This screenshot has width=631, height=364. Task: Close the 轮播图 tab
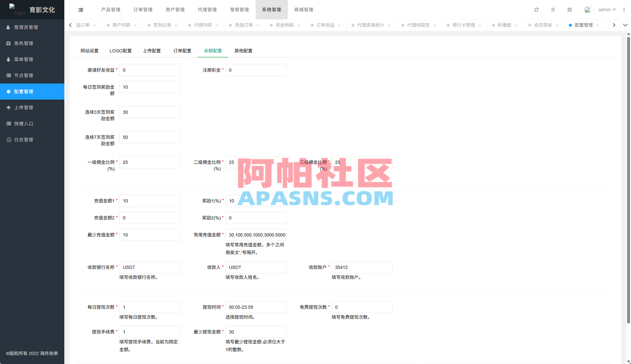(x=516, y=25)
